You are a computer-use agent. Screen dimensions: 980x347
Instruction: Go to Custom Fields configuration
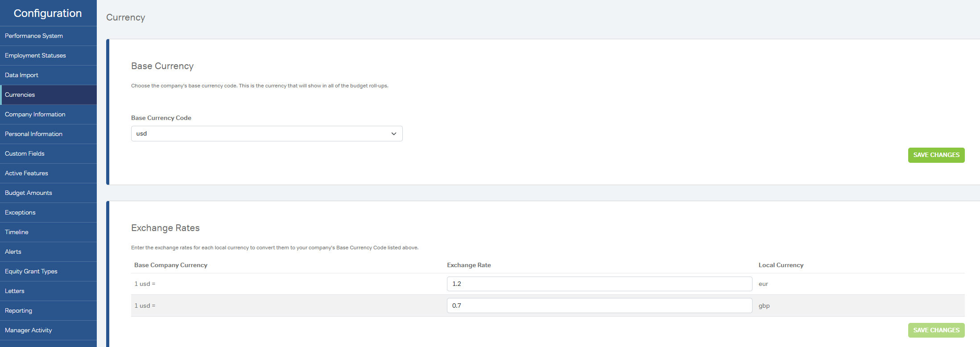[x=25, y=154]
